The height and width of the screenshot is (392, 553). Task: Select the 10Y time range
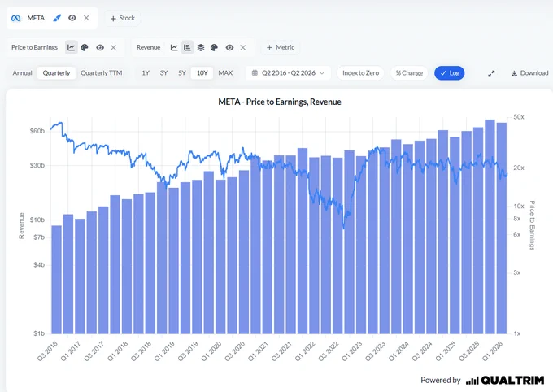(x=202, y=73)
